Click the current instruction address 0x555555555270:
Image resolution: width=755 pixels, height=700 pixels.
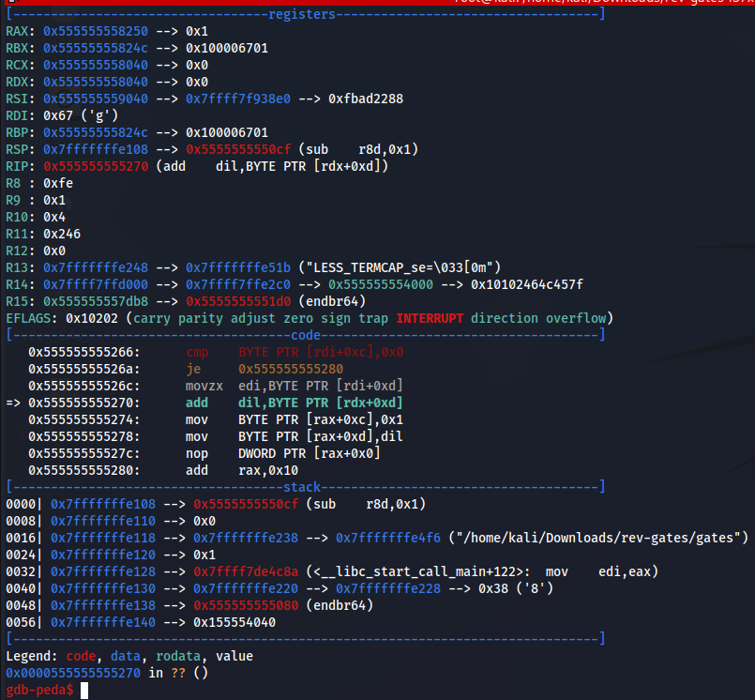click(x=83, y=403)
